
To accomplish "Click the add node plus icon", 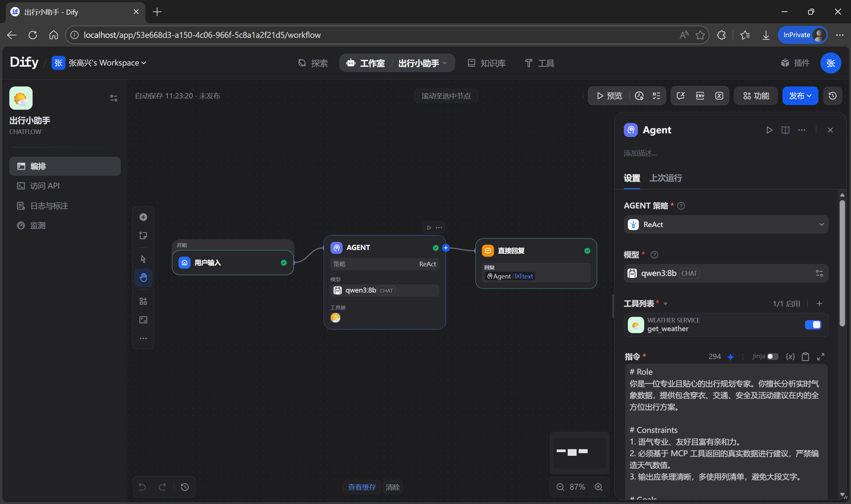I will (x=143, y=217).
